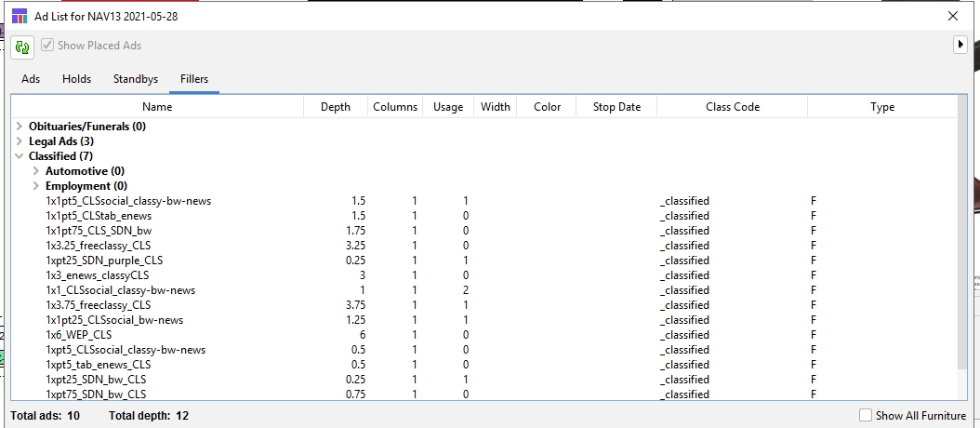Click the right arrow panel toggle icon
The height and width of the screenshot is (428, 980).
pyautogui.click(x=960, y=45)
